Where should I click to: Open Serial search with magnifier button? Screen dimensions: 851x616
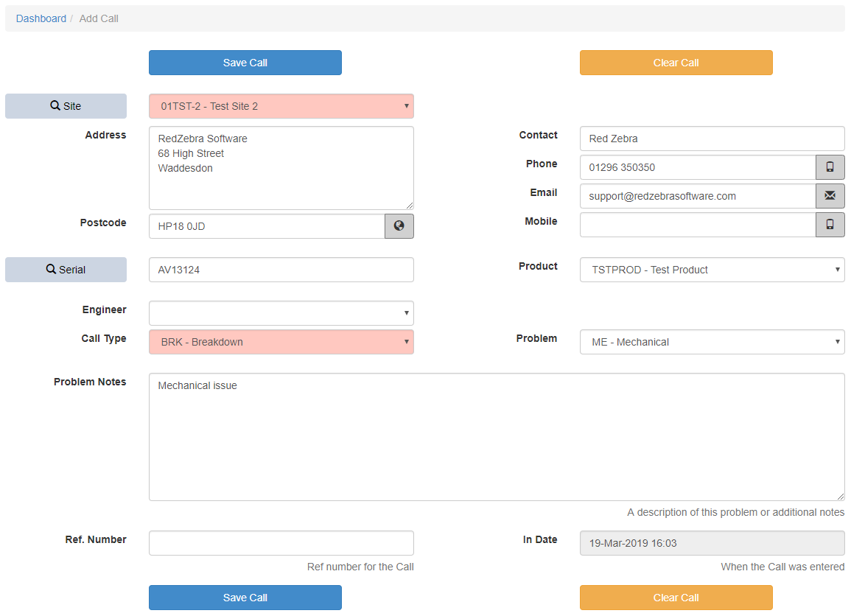[x=66, y=270]
